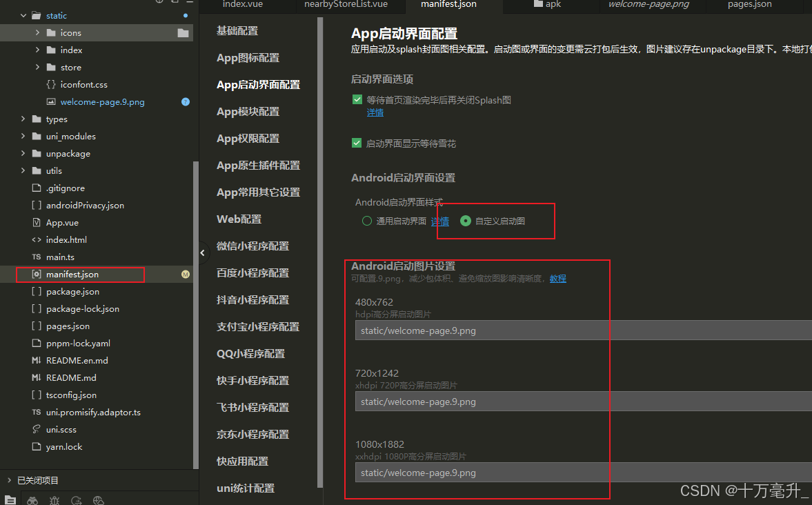Click the welcome-page.9.png image icon in sidebar
This screenshot has width=812, height=505.
tap(50, 101)
